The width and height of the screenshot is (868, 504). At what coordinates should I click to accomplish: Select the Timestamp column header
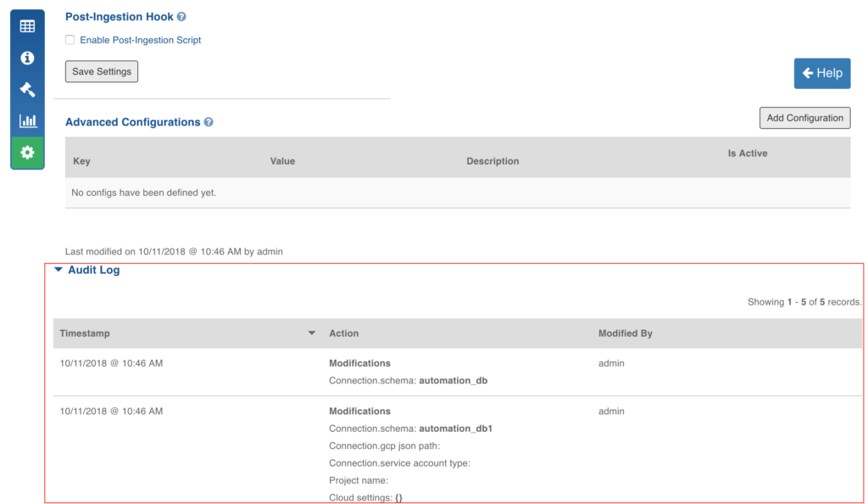click(85, 333)
